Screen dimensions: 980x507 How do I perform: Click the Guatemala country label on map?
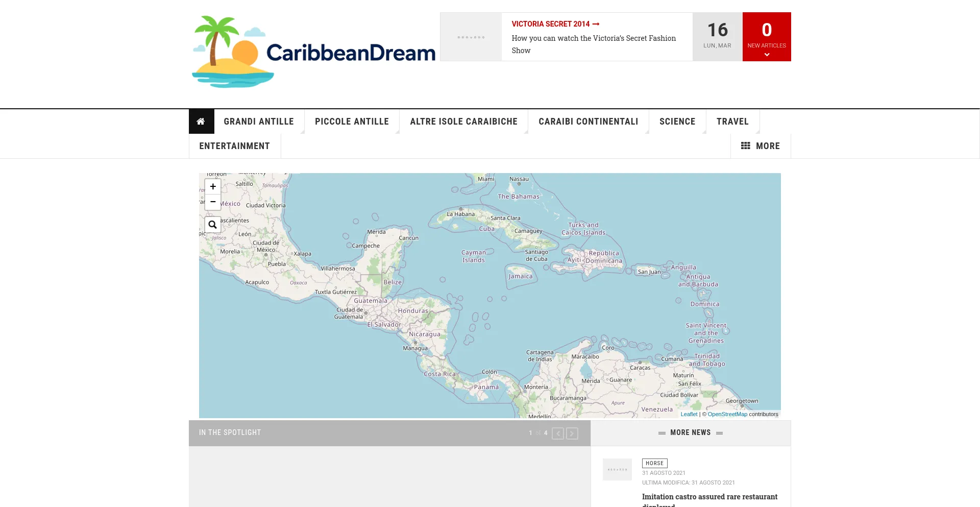371,301
